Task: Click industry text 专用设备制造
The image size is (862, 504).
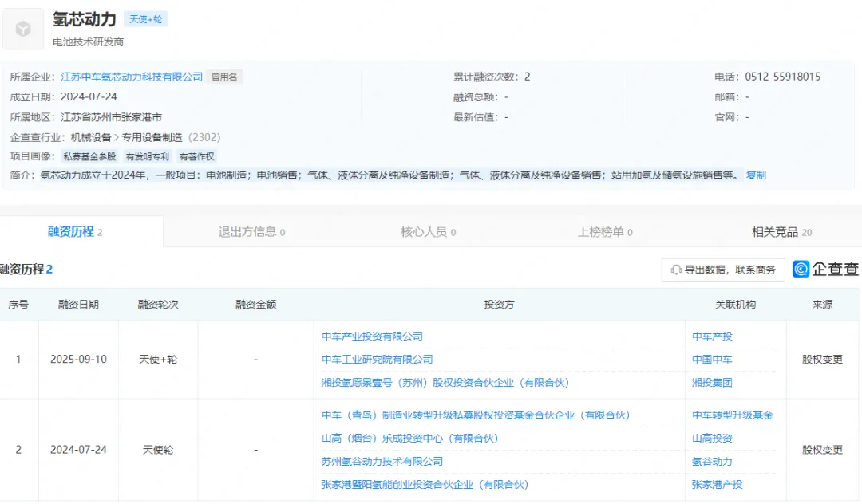Action: (152, 137)
